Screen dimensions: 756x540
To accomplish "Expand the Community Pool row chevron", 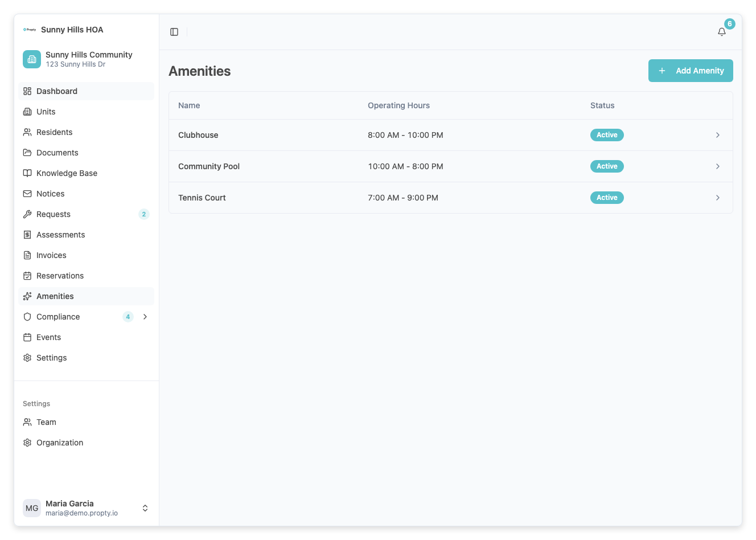I will [717, 166].
